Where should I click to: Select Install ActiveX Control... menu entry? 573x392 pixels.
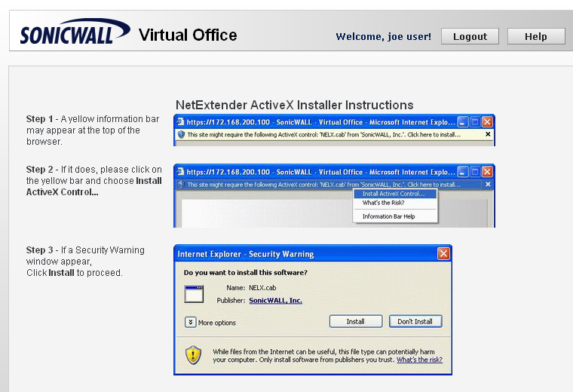coord(395,194)
